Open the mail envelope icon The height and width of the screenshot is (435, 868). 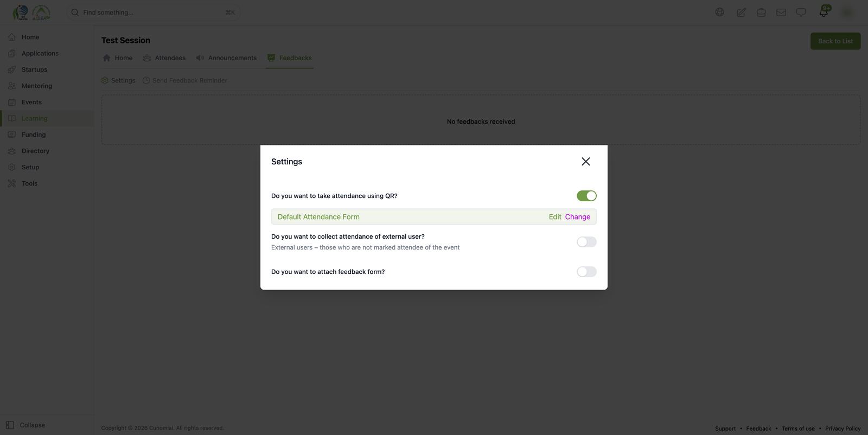(x=781, y=12)
